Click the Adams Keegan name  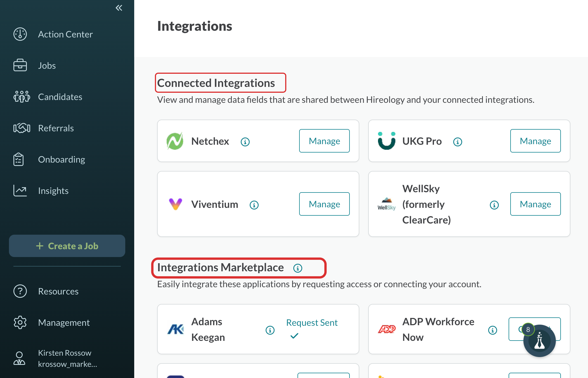pyautogui.click(x=208, y=329)
